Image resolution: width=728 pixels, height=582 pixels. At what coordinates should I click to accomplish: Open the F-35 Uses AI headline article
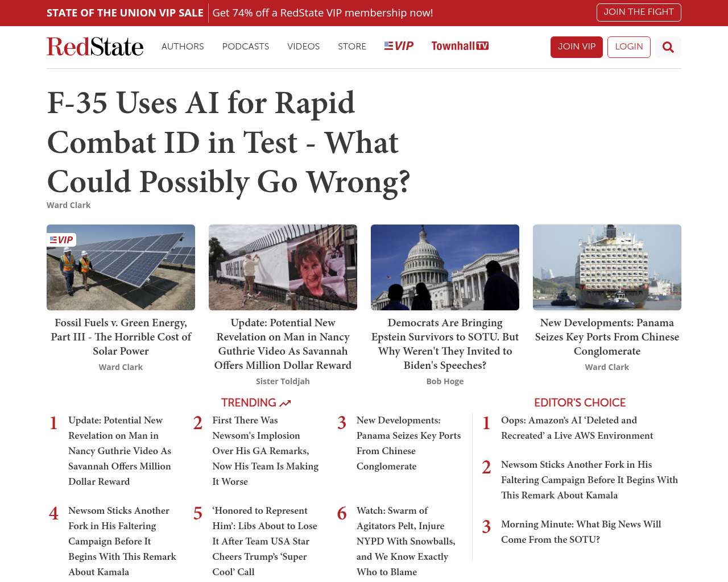click(229, 142)
